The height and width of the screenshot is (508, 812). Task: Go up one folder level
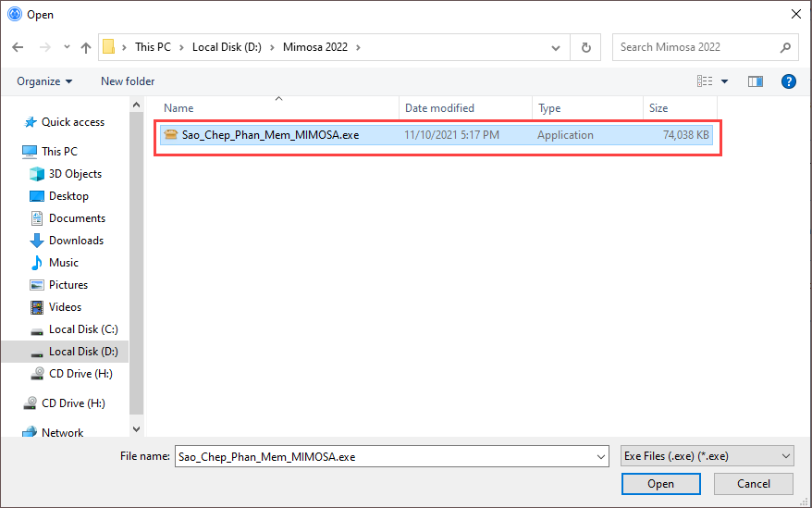86,47
